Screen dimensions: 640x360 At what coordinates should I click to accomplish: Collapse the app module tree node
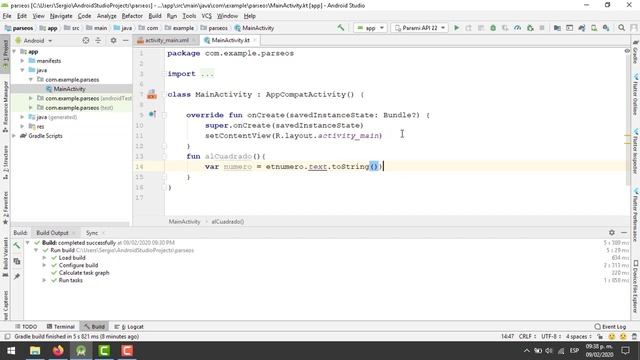pos(15,52)
